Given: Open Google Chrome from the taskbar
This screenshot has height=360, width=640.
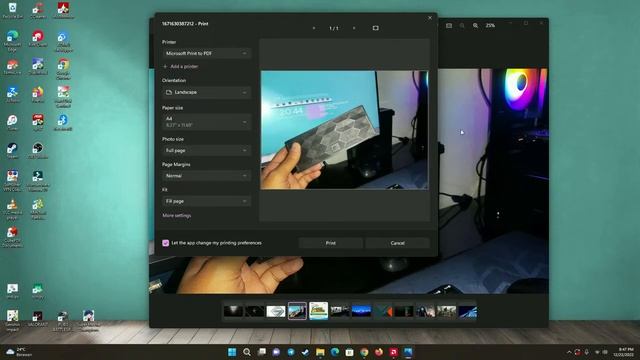Looking at the screenshot, I should (x=364, y=352).
